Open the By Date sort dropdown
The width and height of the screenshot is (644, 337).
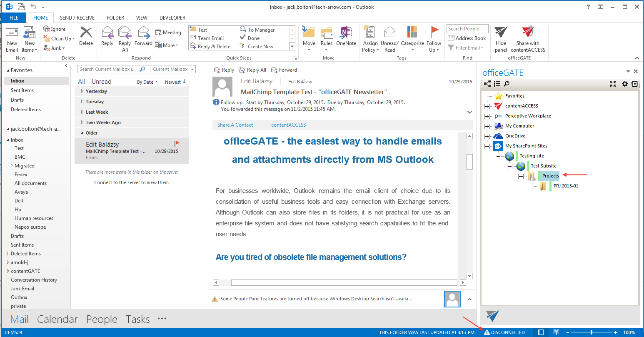pyautogui.click(x=147, y=82)
